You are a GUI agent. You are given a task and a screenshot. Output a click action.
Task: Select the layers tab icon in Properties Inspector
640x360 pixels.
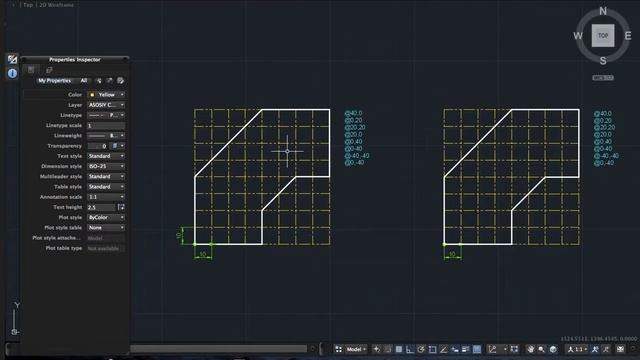[x=49, y=70]
